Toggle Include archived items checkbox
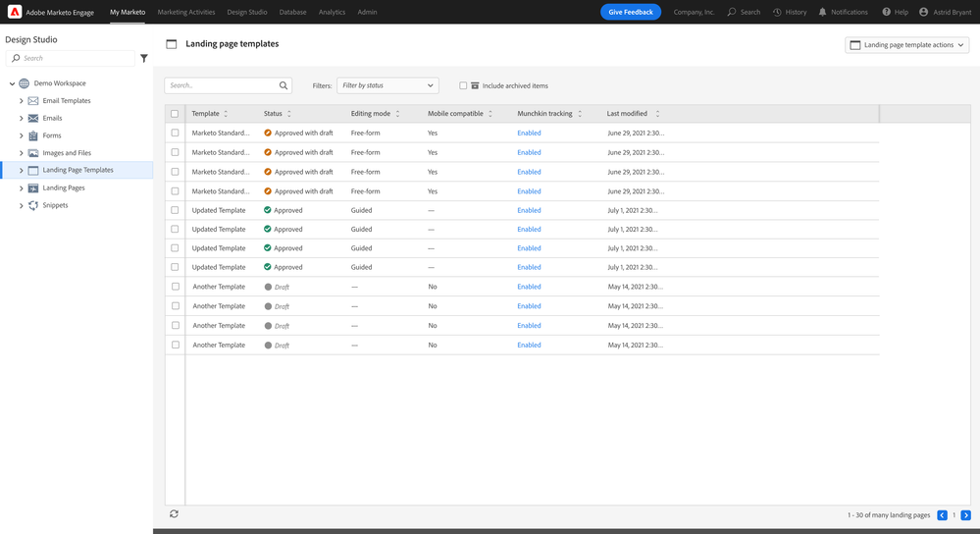The height and width of the screenshot is (534, 980). (x=463, y=85)
